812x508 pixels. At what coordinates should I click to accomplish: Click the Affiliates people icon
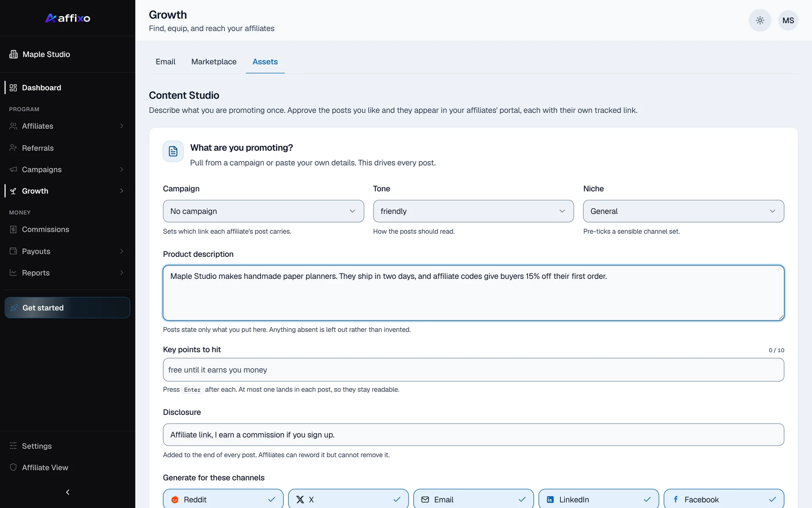pos(13,126)
